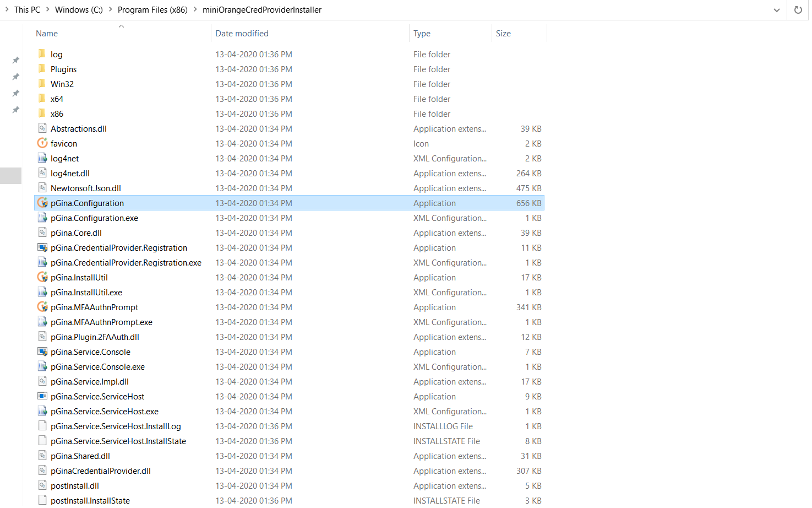Select the pGinaCredentialProvider.dll file icon
The height and width of the screenshot is (508, 812).
click(42, 471)
